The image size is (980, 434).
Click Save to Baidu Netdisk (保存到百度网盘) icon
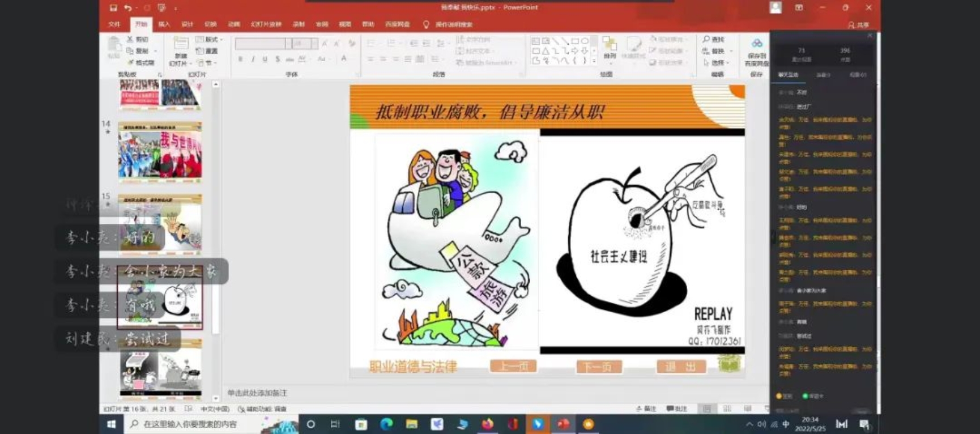(x=757, y=44)
